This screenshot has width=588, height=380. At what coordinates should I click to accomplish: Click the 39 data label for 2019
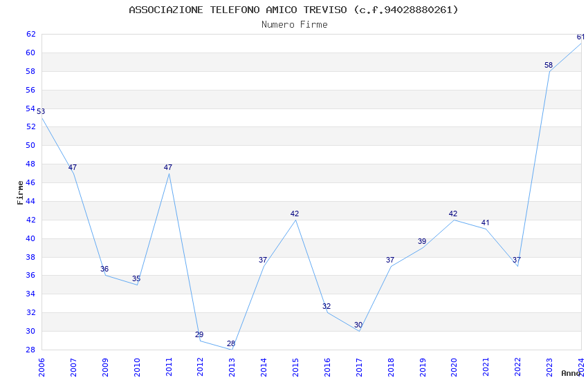[422, 242]
